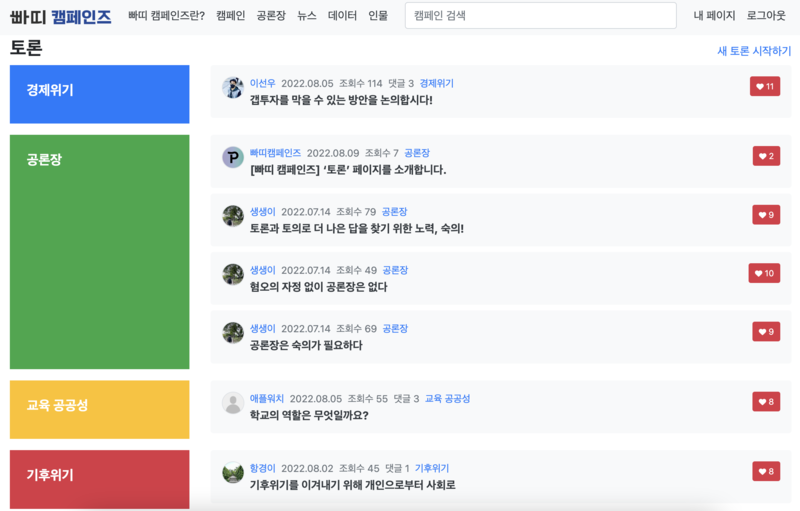The width and height of the screenshot is (800, 511).
Task: Click 항경이's profile picture
Action: (233, 472)
